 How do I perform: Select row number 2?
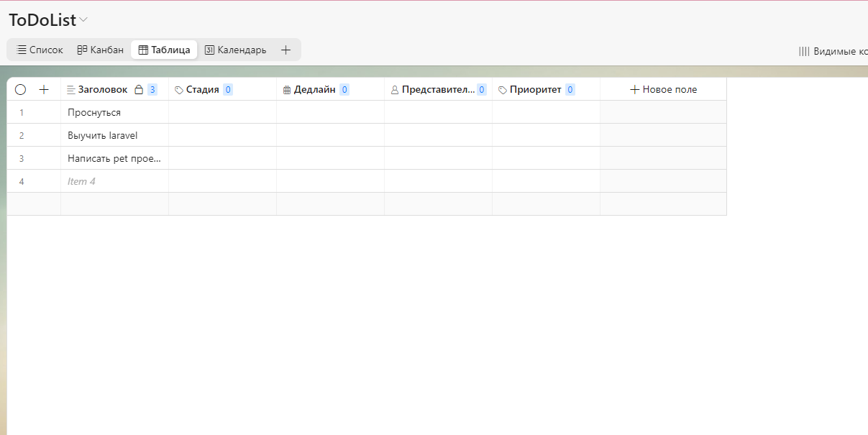[22, 136]
